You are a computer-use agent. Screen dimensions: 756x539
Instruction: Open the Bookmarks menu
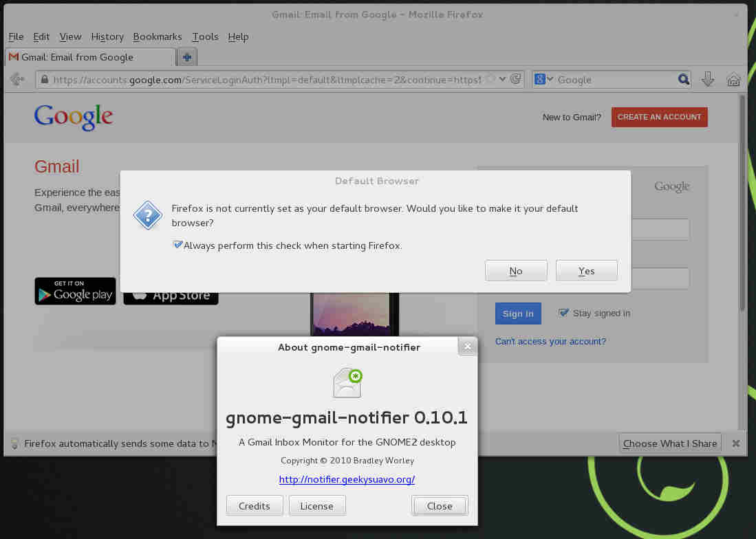pos(157,36)
